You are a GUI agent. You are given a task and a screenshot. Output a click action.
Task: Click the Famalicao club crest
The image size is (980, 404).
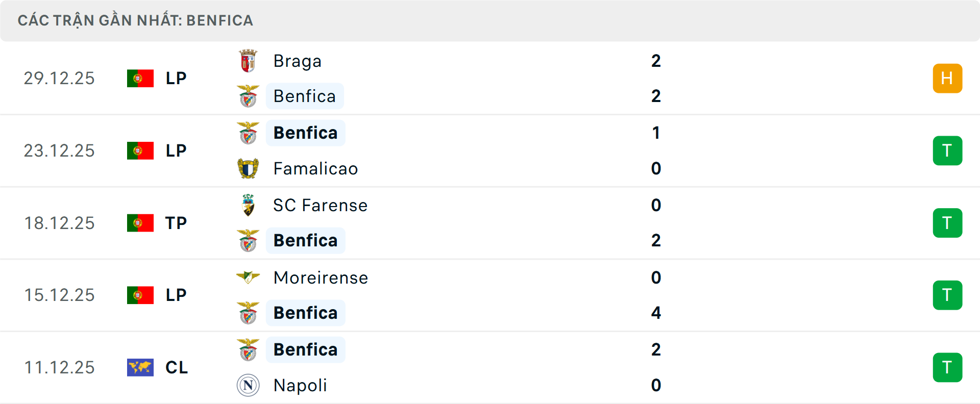248,168
